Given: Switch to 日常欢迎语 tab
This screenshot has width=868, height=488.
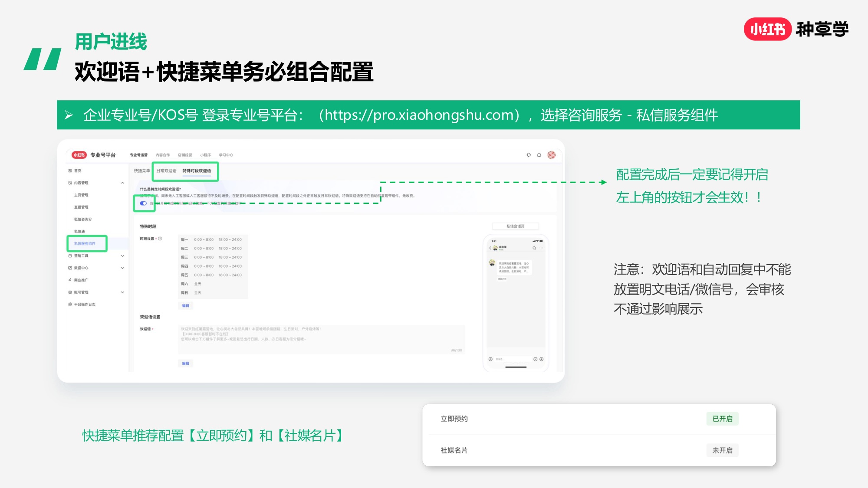Looking at the screenshot, I should tap(166, 171).
